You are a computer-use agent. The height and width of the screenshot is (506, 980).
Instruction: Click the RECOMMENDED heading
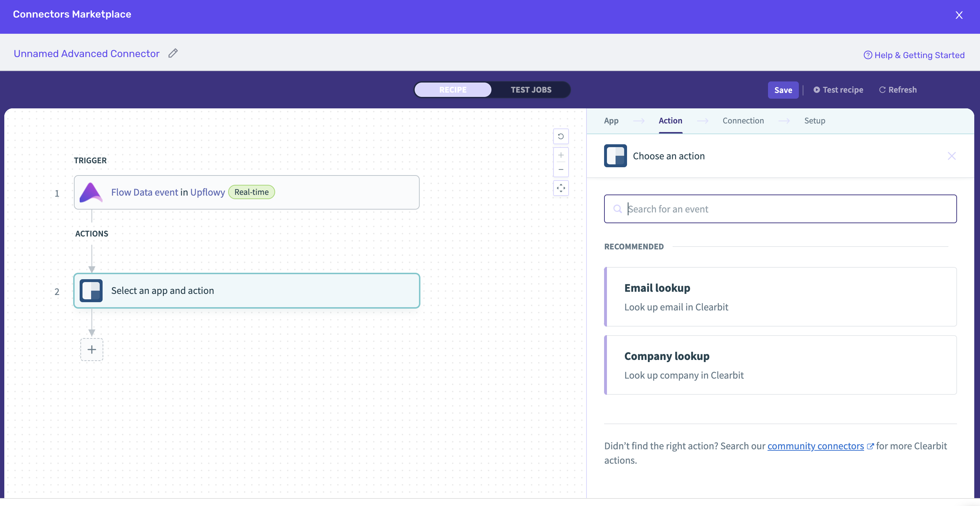point(634,246)
